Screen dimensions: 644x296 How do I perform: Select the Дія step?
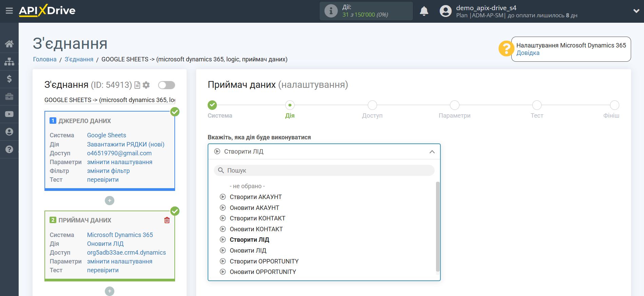tap(290, 105)
